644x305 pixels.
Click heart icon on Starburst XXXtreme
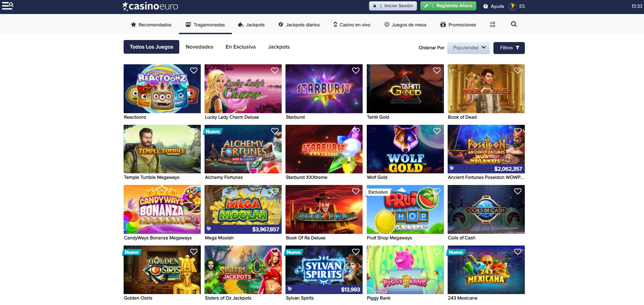coord(356,131)
